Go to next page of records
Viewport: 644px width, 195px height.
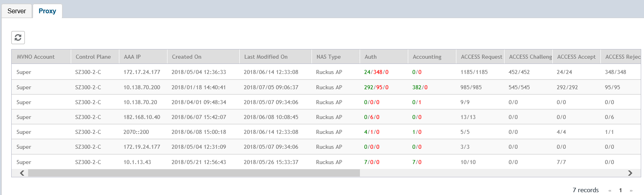tap(631, 191)
